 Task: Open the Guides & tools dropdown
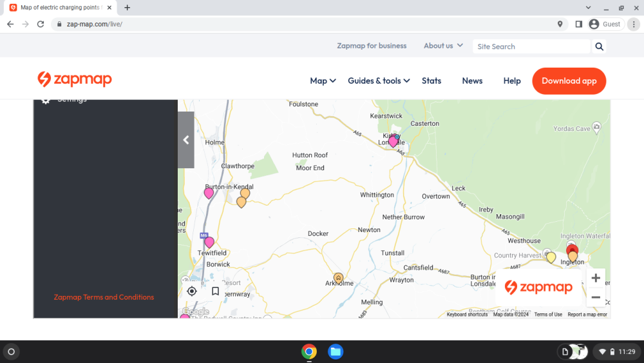click(379, 81)
